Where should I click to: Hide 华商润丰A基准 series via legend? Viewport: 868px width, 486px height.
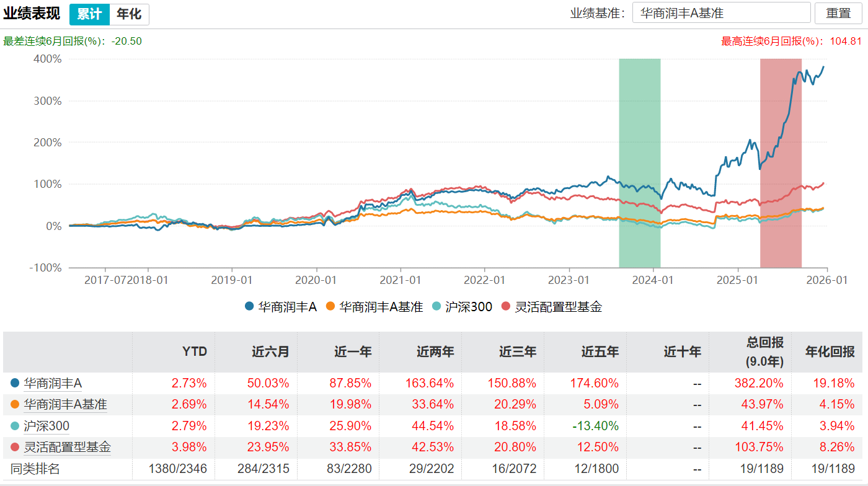click(x=374, y=306)
